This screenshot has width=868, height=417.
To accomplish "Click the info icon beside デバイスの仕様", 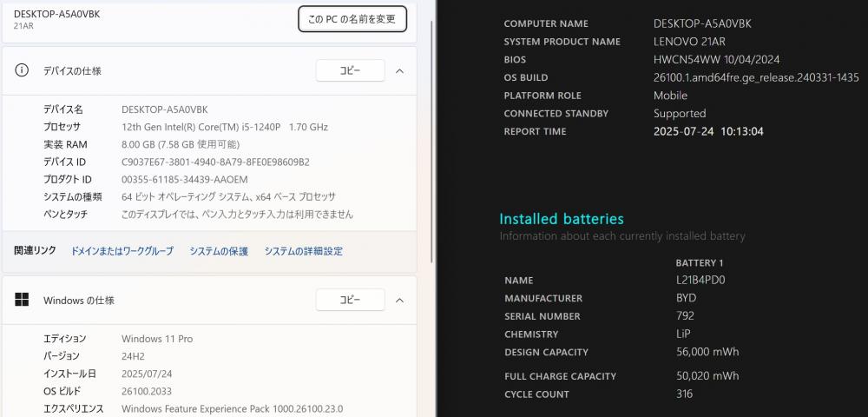I will 21,70.
